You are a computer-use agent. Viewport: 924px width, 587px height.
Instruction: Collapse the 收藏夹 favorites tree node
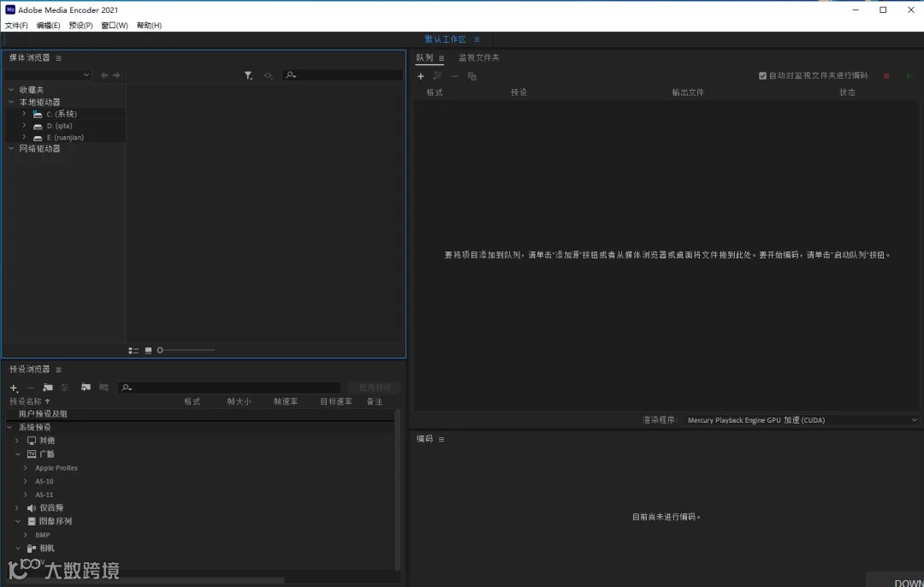click(11, 90)
